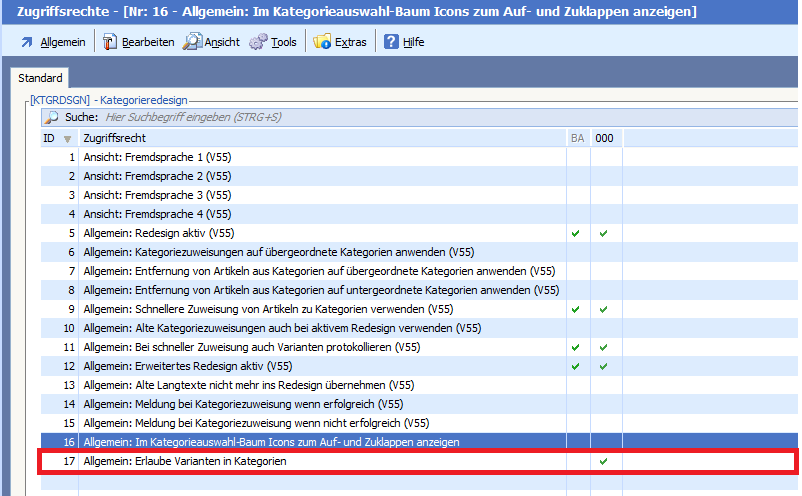Toggle BA checkmark for Schnellere Zuweisung row

(x=575, y=309)
